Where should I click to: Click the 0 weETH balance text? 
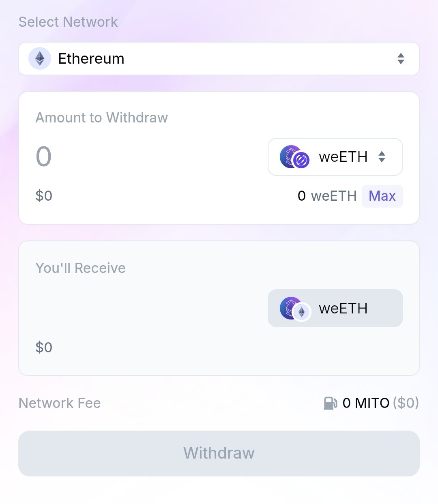(326, 196)
